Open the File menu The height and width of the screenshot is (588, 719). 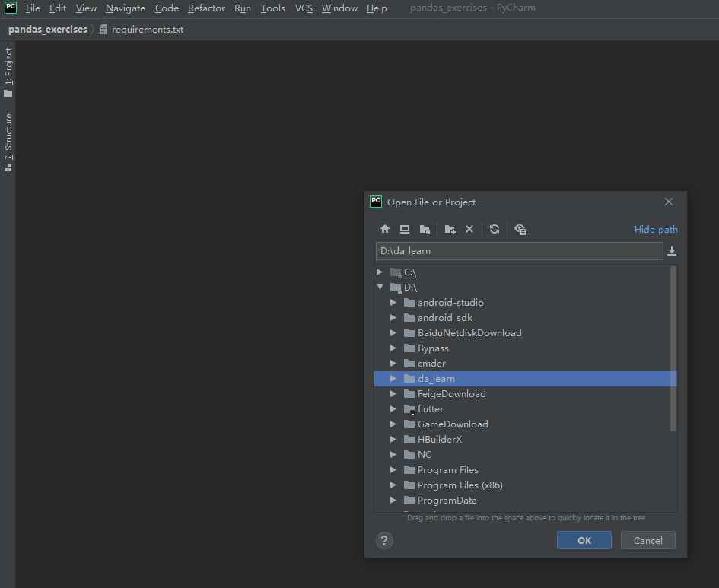tap(33, 8)
